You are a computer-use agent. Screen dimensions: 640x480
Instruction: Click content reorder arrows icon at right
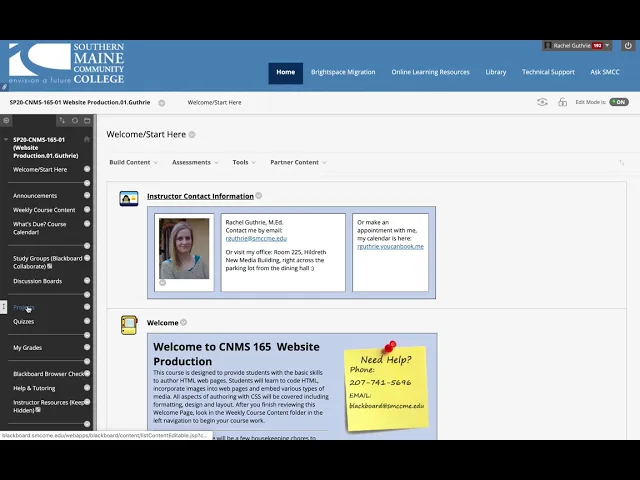pos(621,162)
